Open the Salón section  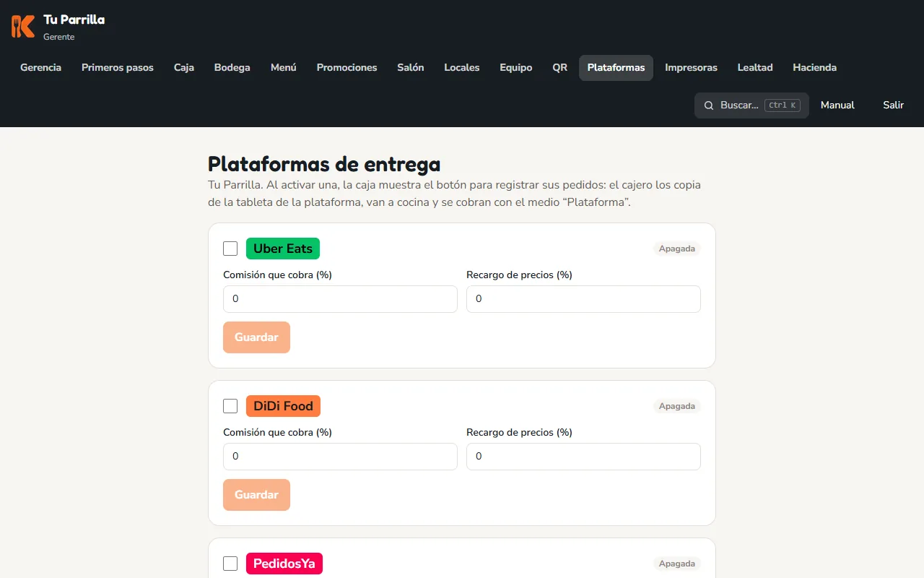411,68
